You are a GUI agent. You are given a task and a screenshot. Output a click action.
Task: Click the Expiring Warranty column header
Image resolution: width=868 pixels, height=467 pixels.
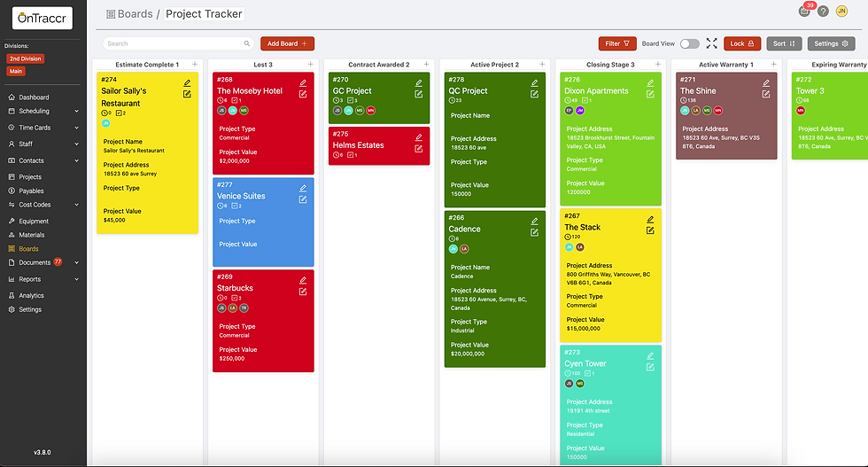pos(840,65)
